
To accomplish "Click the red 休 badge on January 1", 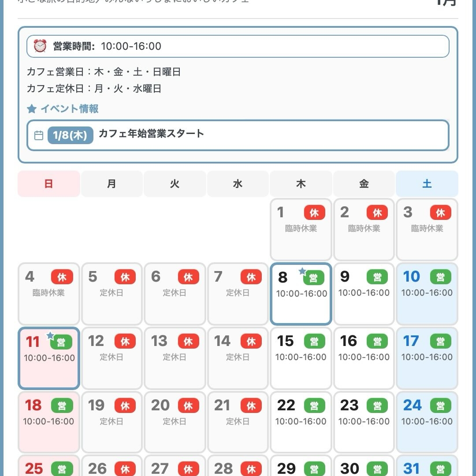I will point(314,212).
